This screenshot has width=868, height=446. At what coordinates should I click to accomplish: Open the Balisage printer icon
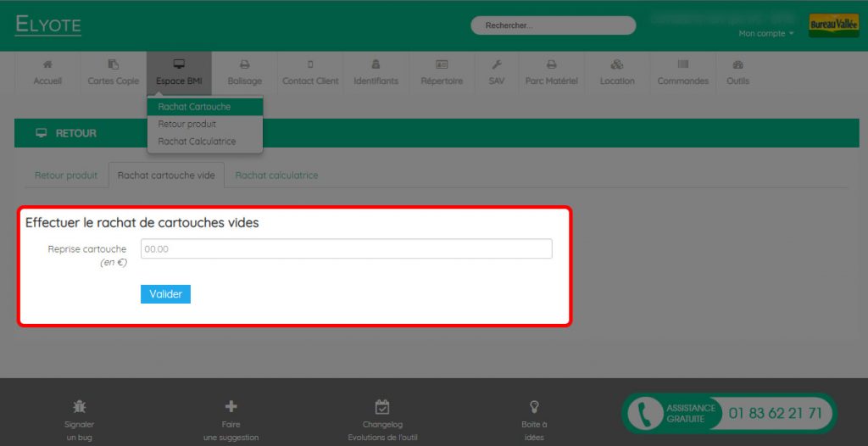245,64
